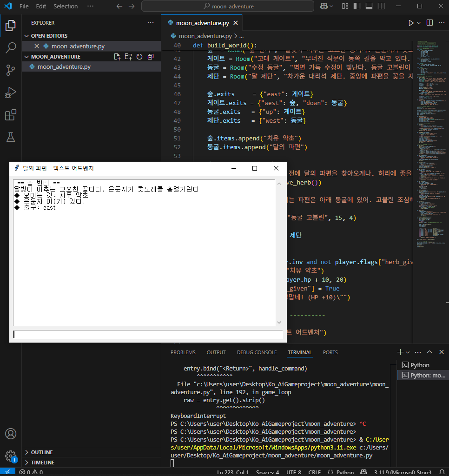Toggle the primary side bar
The width and height of the screenshot is (449, 476).
coord(357,6)
